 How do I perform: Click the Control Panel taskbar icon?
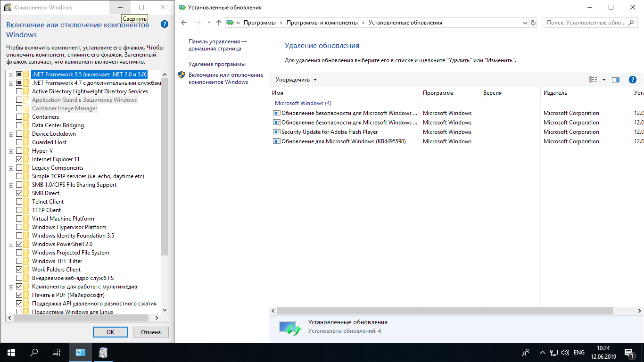[x=81, y=353]
